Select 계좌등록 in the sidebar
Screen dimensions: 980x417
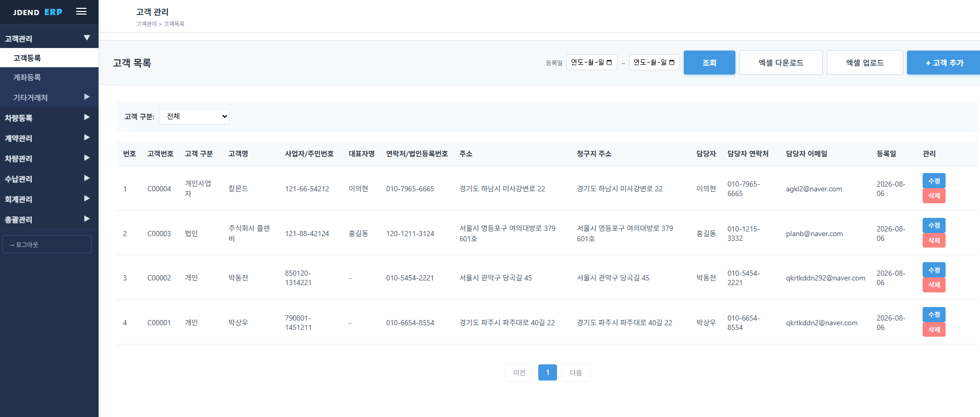[x=49, y=77]
